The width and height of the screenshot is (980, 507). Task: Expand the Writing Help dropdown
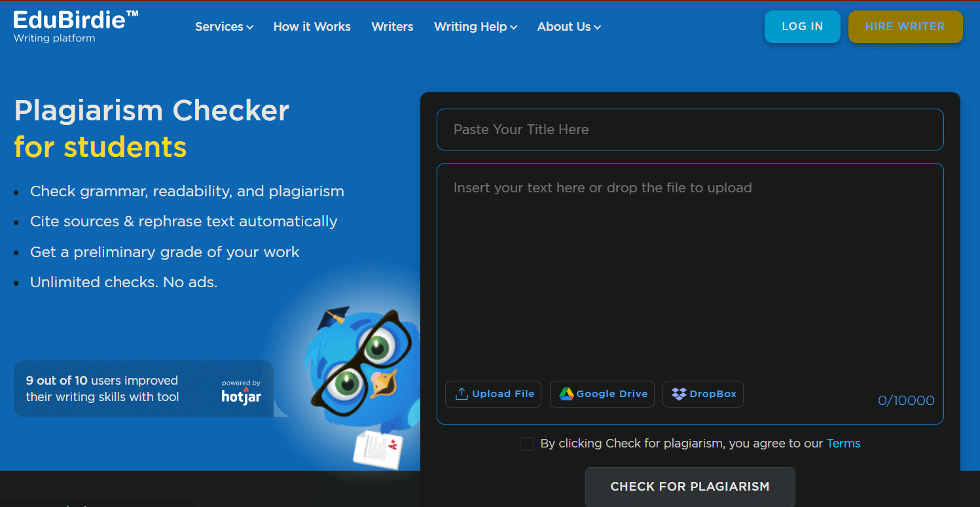(475, 27)
